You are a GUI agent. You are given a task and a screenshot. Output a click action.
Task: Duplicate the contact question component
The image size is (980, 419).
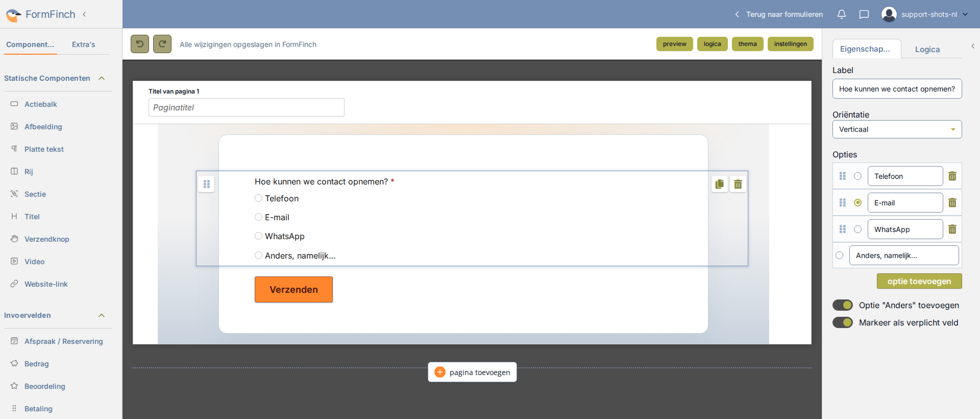click(720, 184)
